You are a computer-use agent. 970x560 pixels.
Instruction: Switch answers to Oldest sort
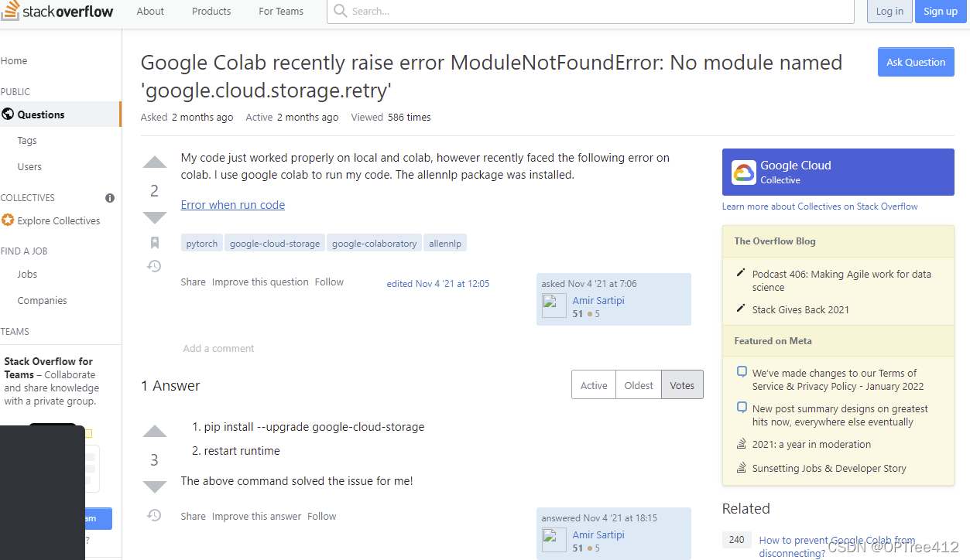pos(638,384)
